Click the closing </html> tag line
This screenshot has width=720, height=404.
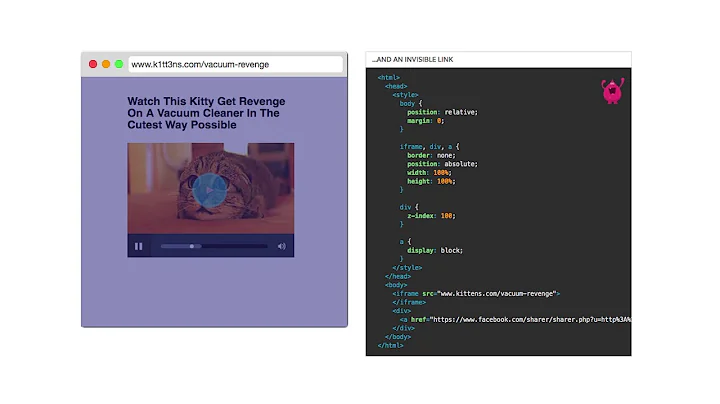(390, 345)
